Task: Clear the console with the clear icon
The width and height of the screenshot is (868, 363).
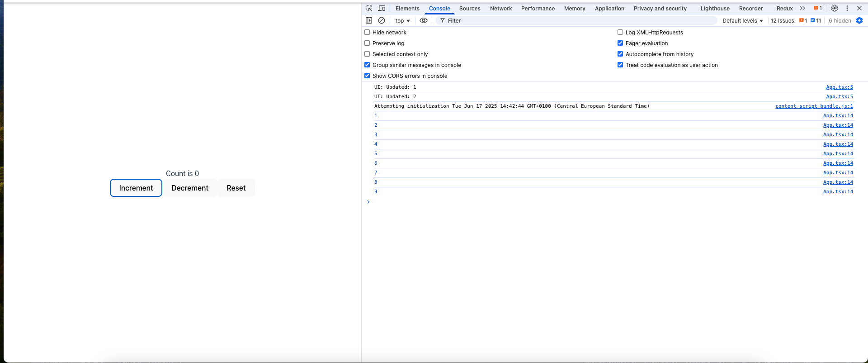Action: (x=382, y=20)
